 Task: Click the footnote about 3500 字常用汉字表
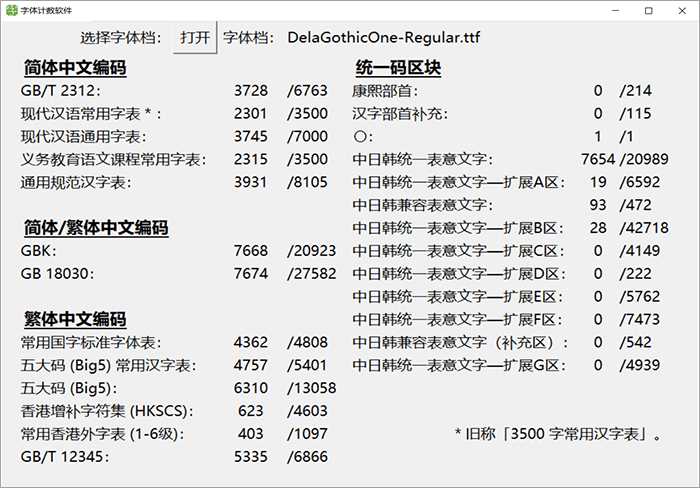558,434
